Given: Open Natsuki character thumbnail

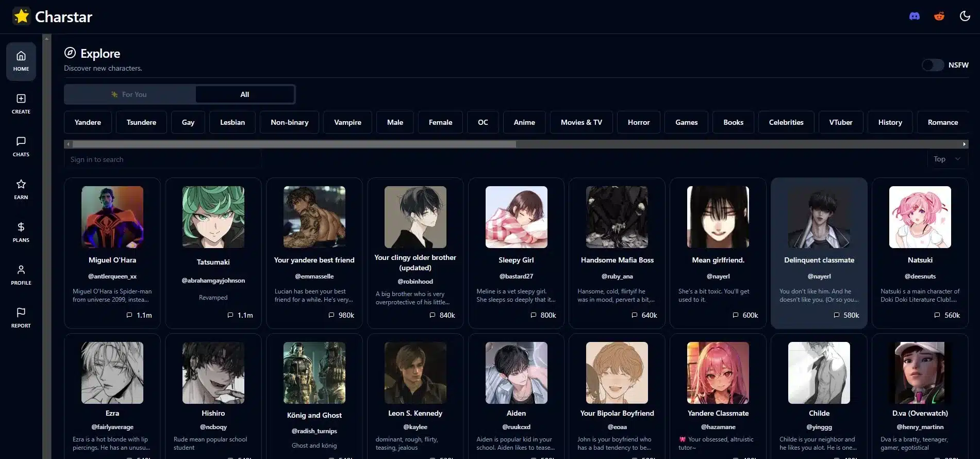Looking at the screenshot, I should click(920, 217).
